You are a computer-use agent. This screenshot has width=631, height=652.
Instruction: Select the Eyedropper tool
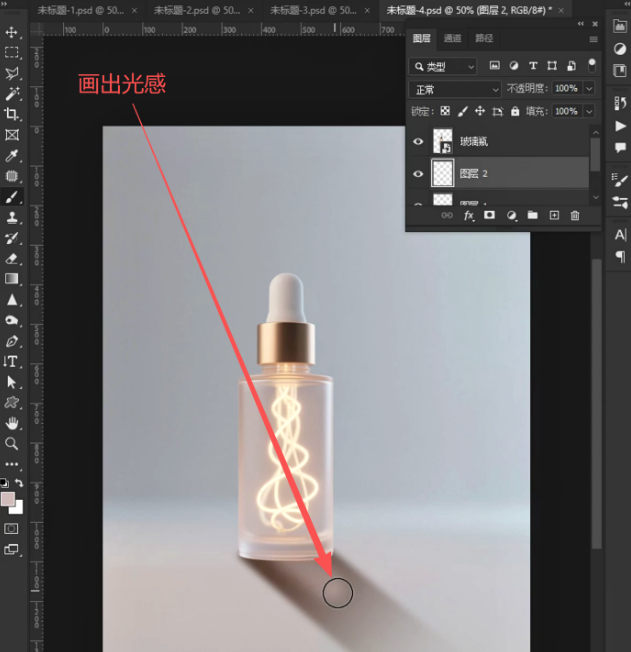[11, 156]
